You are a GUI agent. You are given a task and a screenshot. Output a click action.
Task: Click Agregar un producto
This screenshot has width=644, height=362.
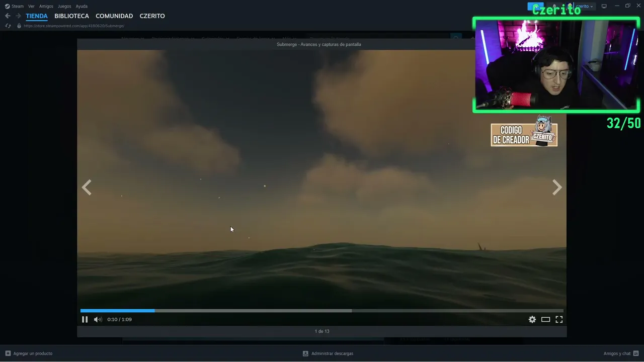point(29,353)
